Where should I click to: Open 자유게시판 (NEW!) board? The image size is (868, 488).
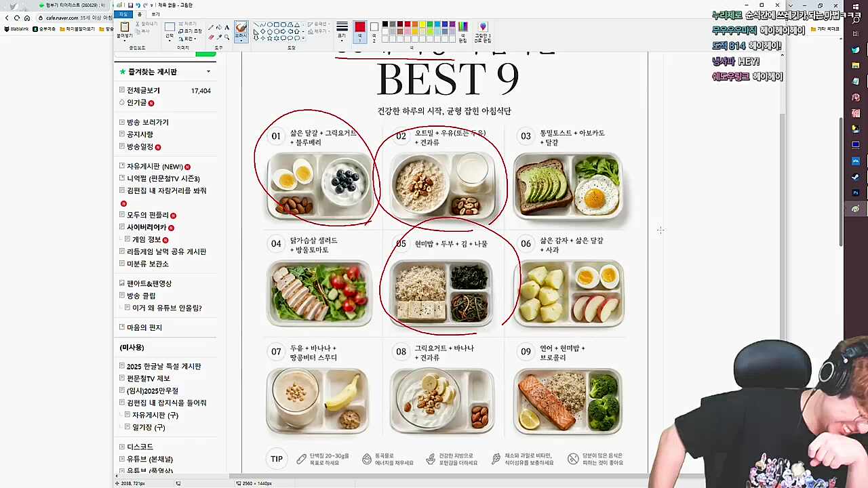(x=155, y=166)
